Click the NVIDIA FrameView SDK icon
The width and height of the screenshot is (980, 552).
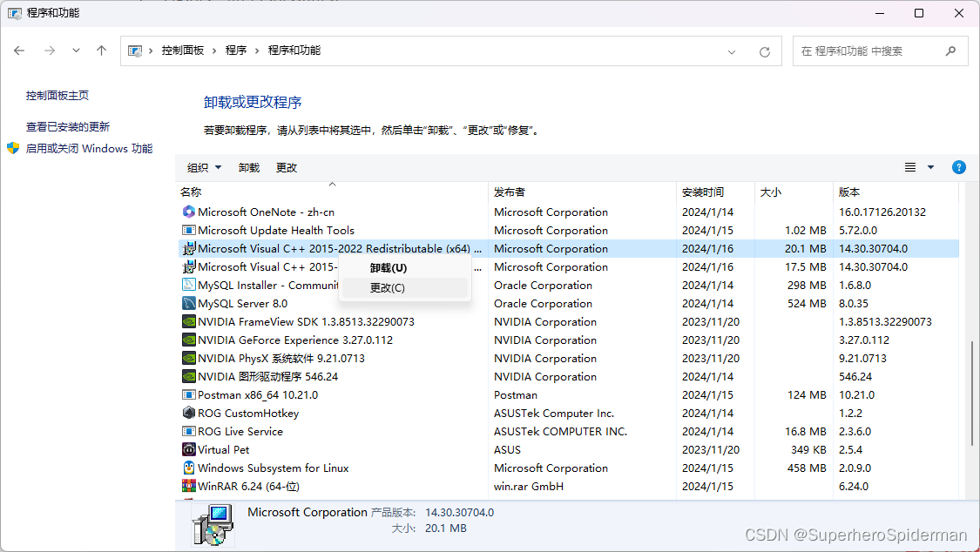[189, 321]
